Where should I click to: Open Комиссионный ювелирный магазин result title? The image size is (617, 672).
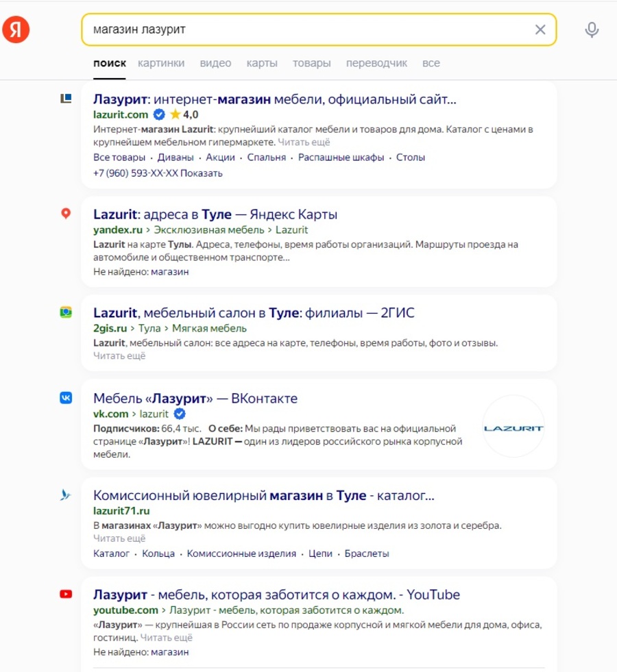(264, 495)
